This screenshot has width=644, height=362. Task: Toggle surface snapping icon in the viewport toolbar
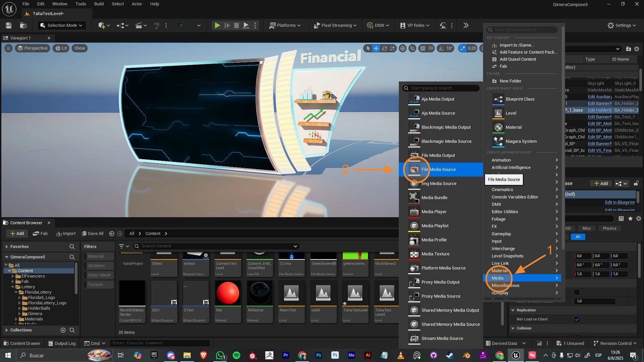click(412, 48)
